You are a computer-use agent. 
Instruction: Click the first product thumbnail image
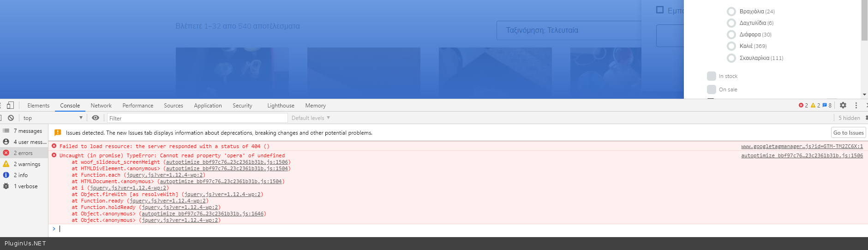pyautogui.click(x=232, y=73)
